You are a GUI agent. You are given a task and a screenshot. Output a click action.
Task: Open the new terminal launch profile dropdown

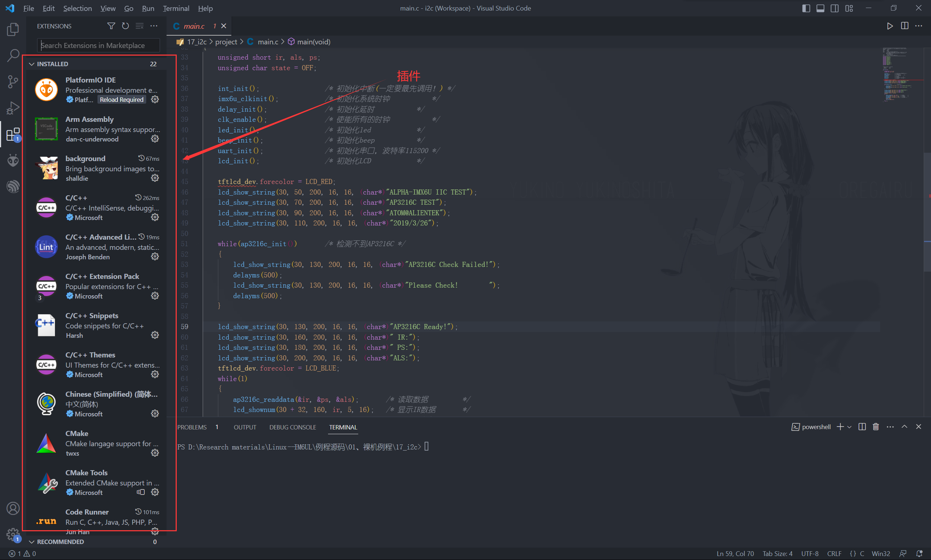coord(850,427)
